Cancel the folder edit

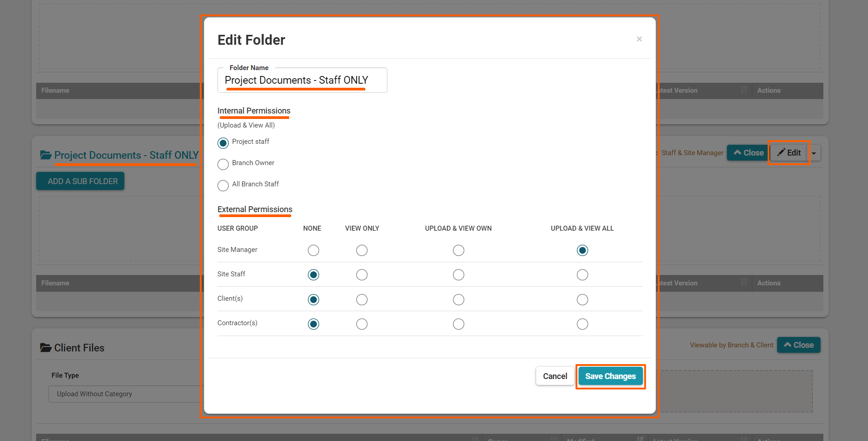[555, 376]
